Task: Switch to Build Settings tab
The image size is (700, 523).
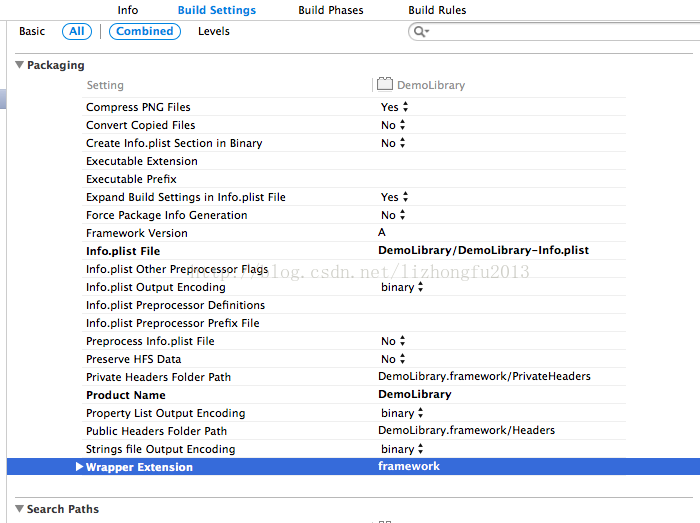Action: tap(217, 10)
